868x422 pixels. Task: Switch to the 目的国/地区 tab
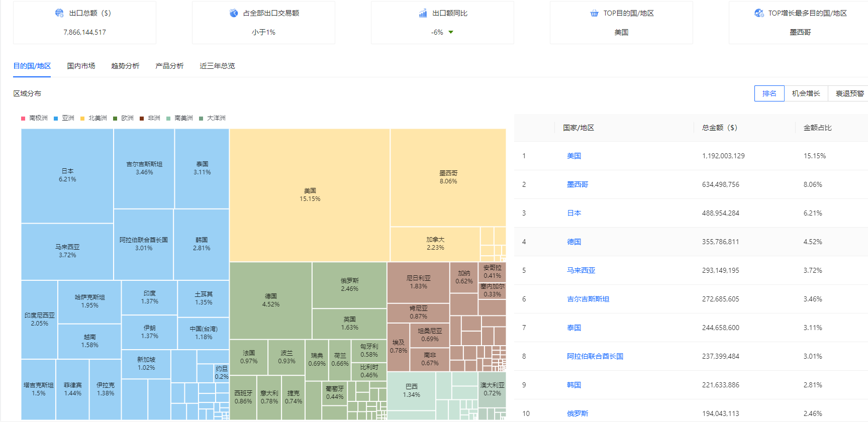tap(32, 66)
